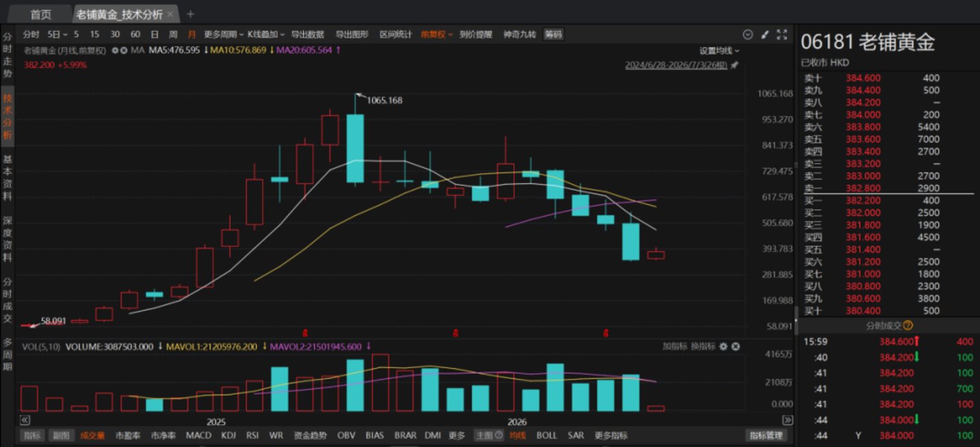Screen dimensions: 980x447
Task: Open 更多指标 list
Action: pos(611,435)
